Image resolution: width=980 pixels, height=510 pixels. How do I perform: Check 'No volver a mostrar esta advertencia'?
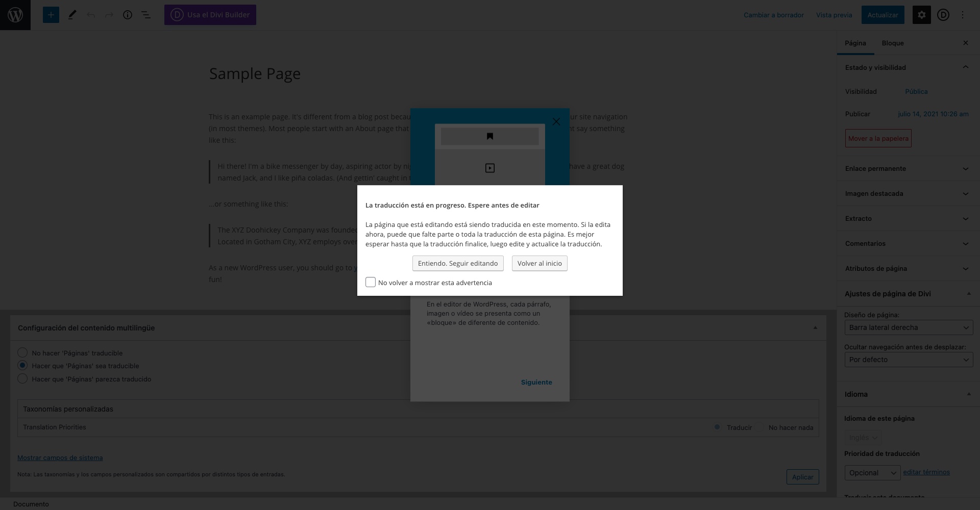click(x=371, y=283)
